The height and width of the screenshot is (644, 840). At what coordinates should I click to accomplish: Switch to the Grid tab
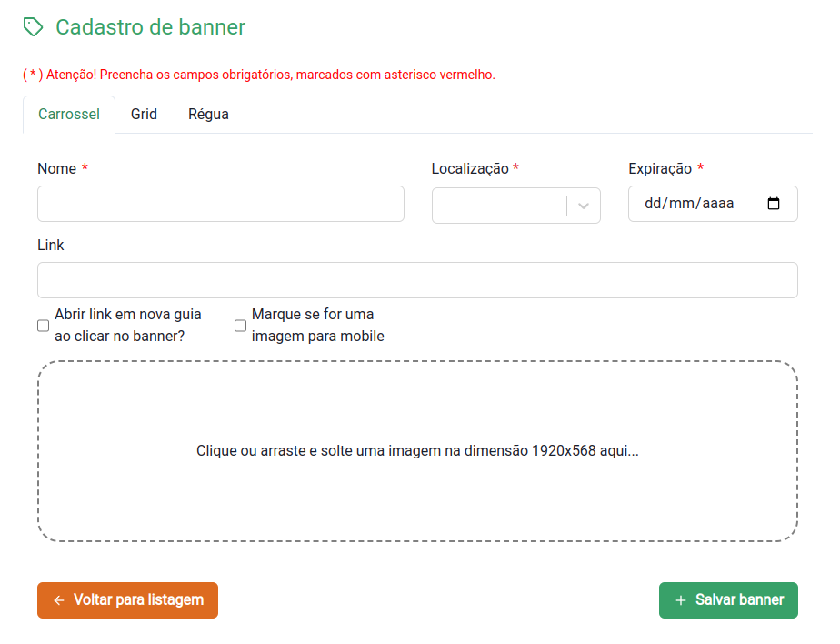pos(144,114)
